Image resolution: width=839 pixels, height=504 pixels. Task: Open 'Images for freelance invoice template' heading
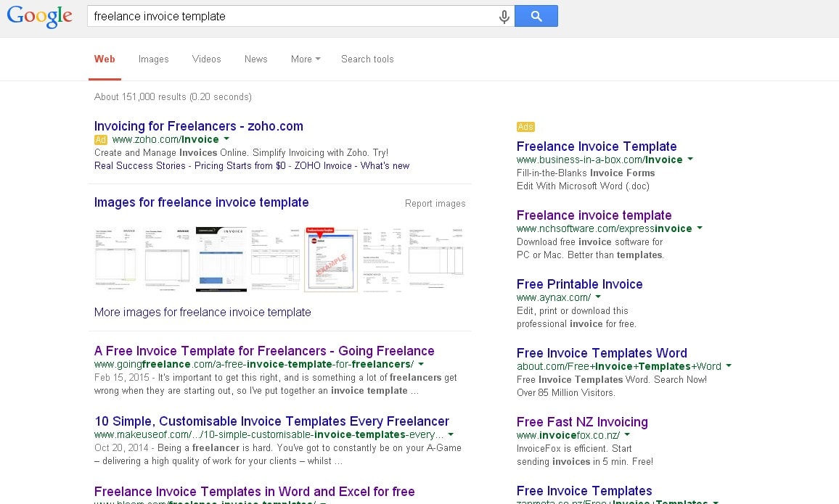201,202
